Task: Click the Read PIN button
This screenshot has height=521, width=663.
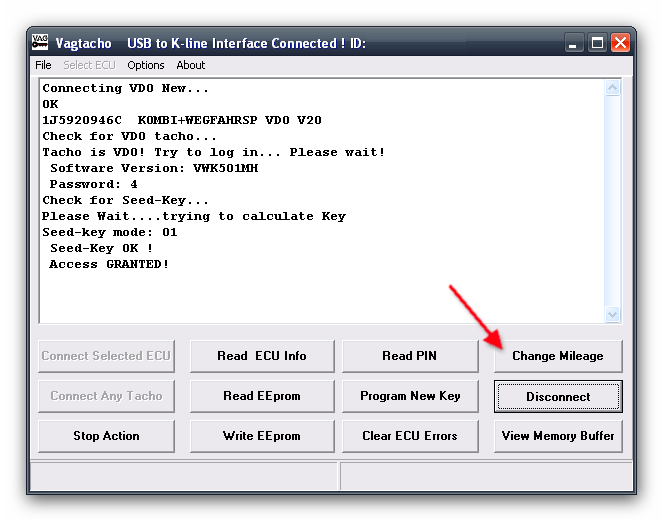Action: click(409, 356)
